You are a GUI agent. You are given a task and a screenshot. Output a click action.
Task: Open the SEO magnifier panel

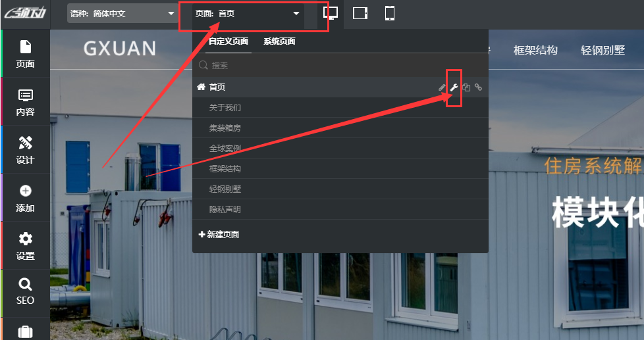pos(25,293)
